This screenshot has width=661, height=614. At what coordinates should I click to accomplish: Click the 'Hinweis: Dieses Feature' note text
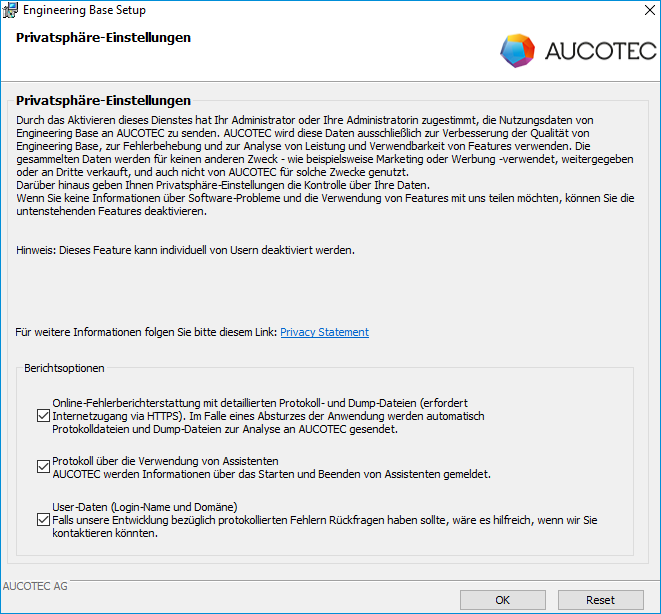[185, 249]
